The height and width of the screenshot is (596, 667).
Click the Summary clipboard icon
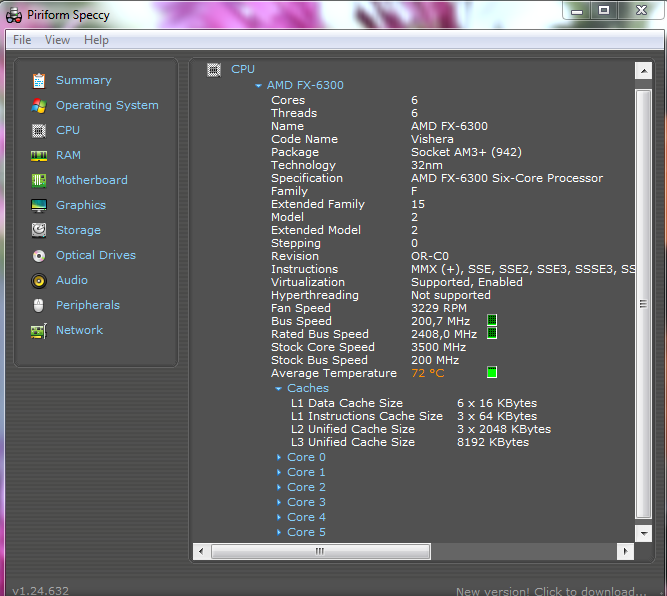39,80
